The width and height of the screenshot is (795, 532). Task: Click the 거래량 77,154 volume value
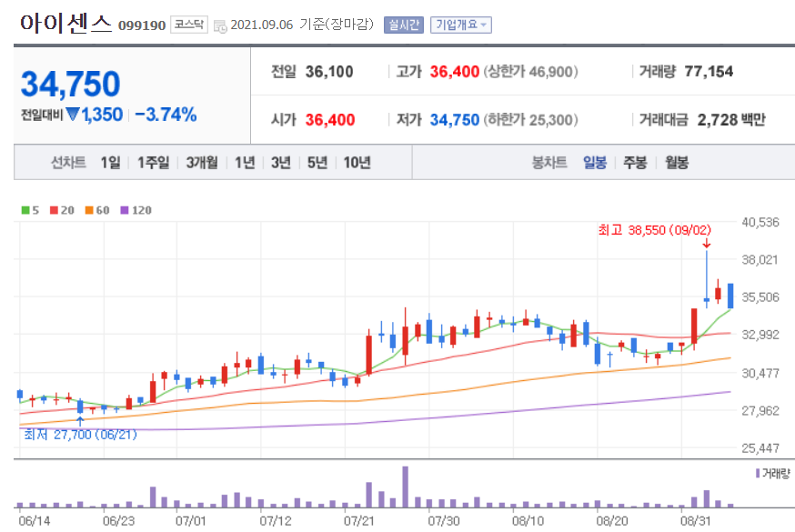pos(709,72)
